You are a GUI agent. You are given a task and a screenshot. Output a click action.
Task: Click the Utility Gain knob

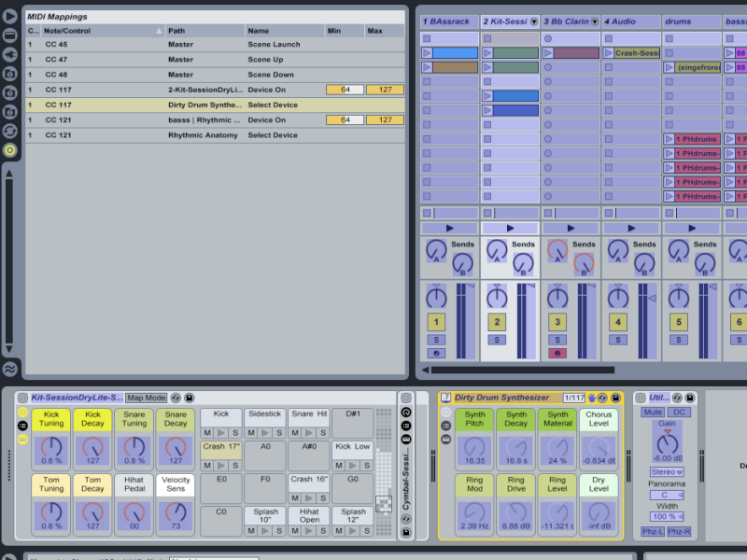666,442
